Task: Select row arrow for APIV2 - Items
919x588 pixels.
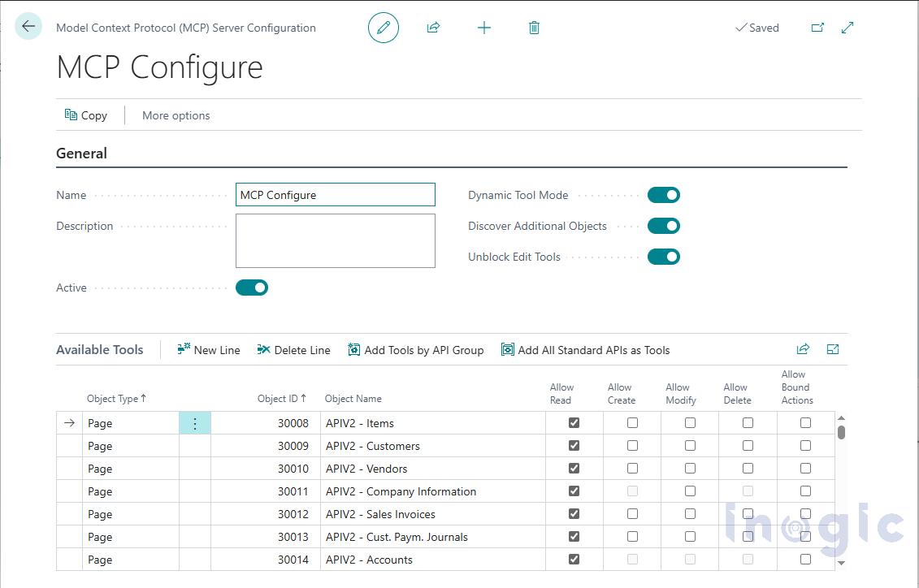Action: click(x=69, y=423)
